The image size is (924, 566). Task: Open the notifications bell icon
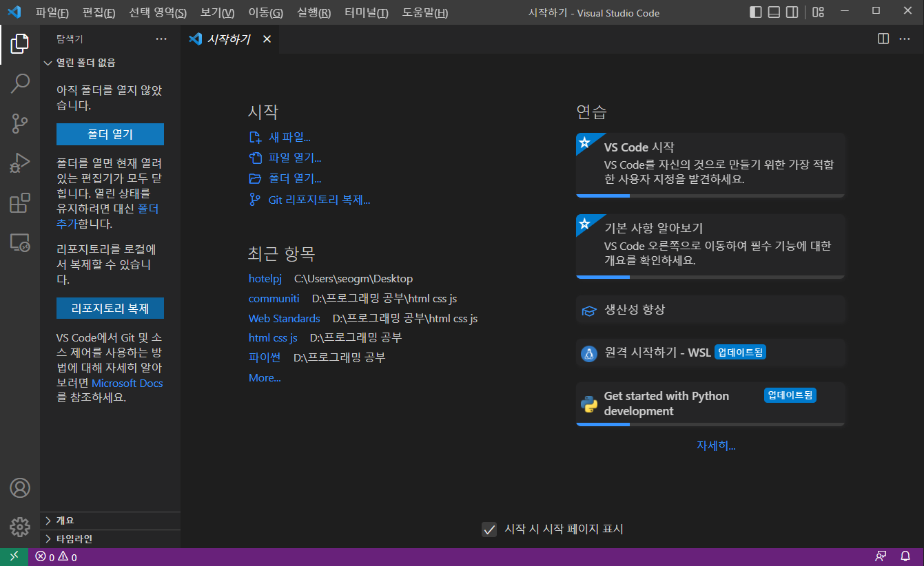click(905, 557)
